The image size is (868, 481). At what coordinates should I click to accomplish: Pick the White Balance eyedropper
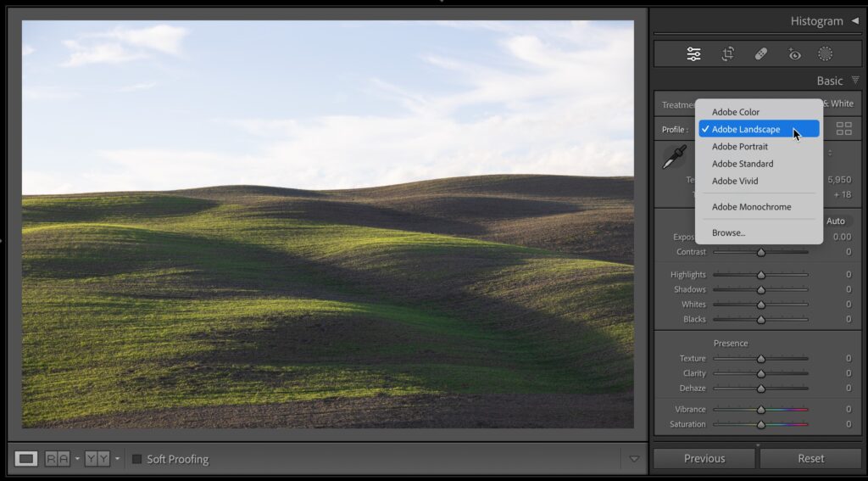pyautogui.click(x=675, y=157)
